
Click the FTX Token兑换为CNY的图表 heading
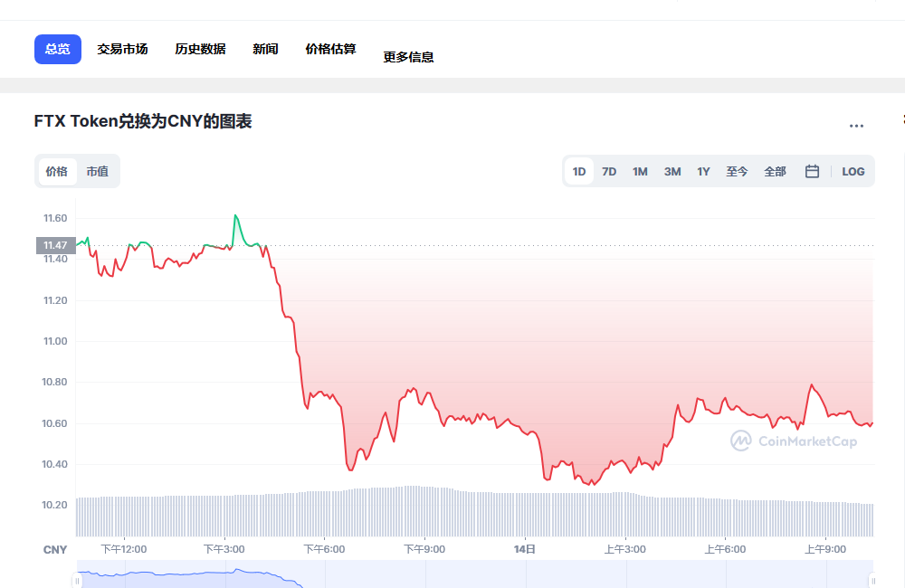pos(143,121)
